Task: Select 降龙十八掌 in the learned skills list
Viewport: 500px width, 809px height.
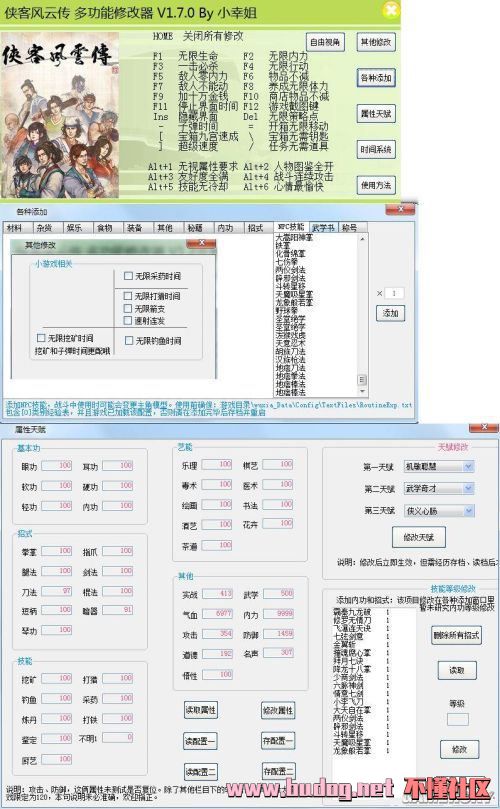Action: click(352, 669)
